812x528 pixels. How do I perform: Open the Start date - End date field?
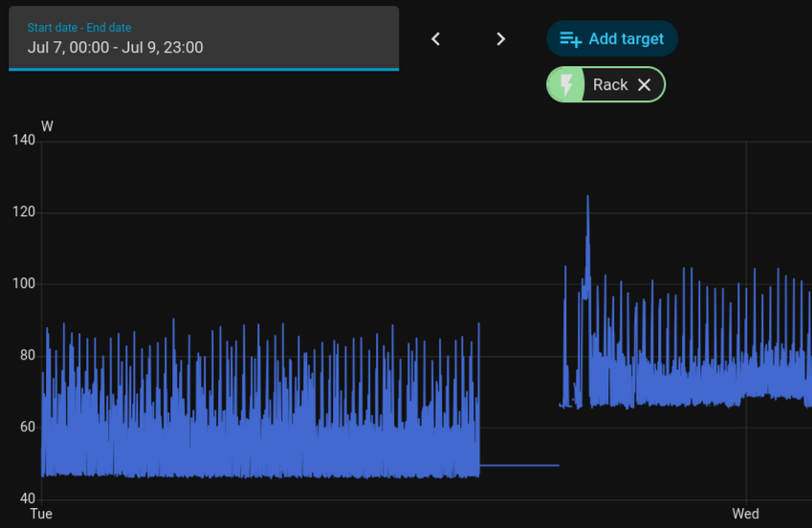204,38
